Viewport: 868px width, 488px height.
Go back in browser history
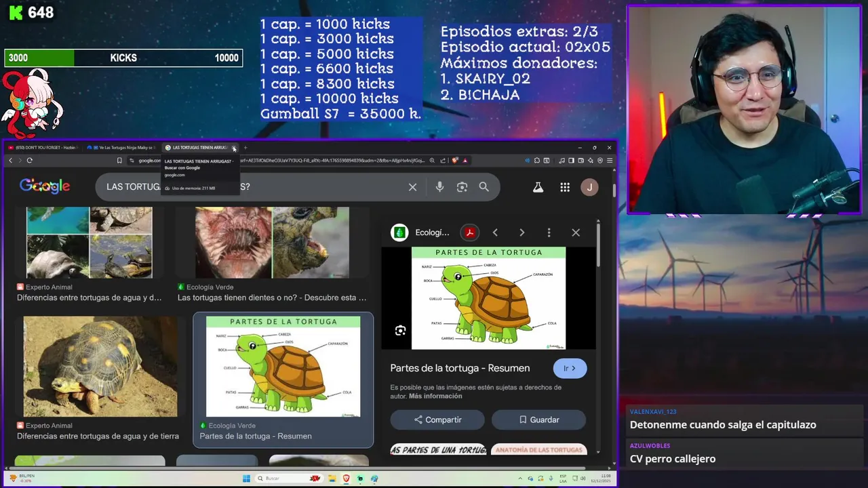(10, 161)
